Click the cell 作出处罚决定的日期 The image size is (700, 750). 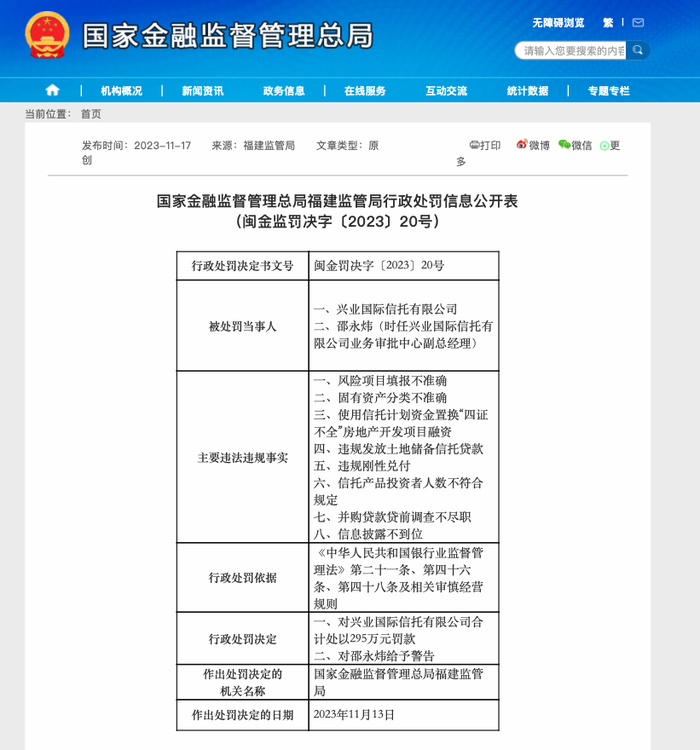[x=243, y=715]
